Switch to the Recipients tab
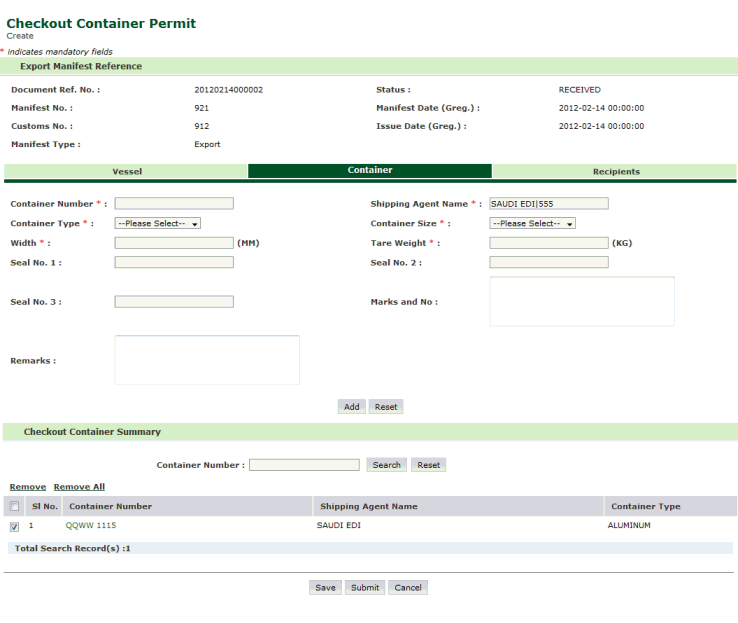The height and width of the screenshot is (623, 738). (x=615, y=172)
